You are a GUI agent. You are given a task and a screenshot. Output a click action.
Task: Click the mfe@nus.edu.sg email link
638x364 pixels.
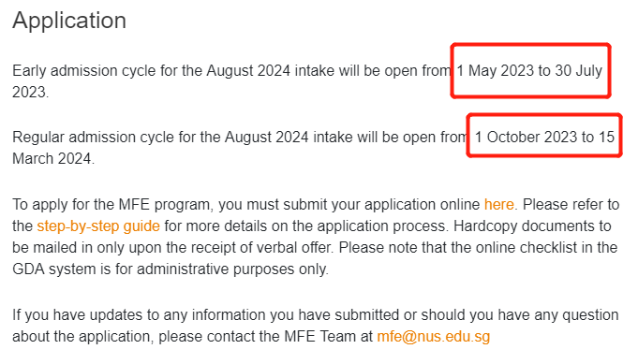(x=434, y=337)
